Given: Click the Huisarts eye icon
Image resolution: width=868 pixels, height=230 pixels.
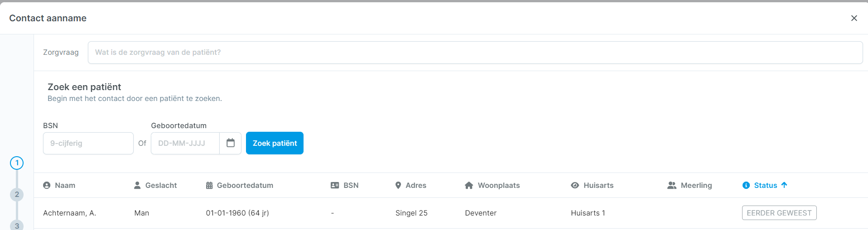Looking at the screenshot, I should 575,185.
